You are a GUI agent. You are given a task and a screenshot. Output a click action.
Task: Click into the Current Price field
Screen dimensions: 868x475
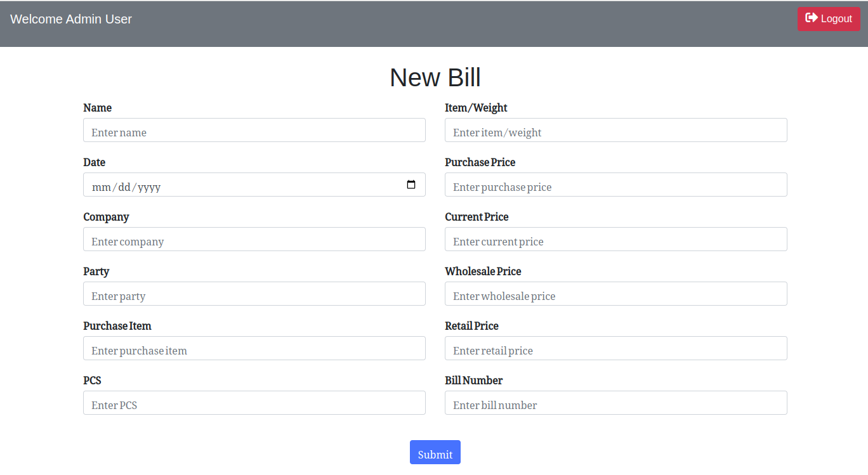tap(615, 240)
